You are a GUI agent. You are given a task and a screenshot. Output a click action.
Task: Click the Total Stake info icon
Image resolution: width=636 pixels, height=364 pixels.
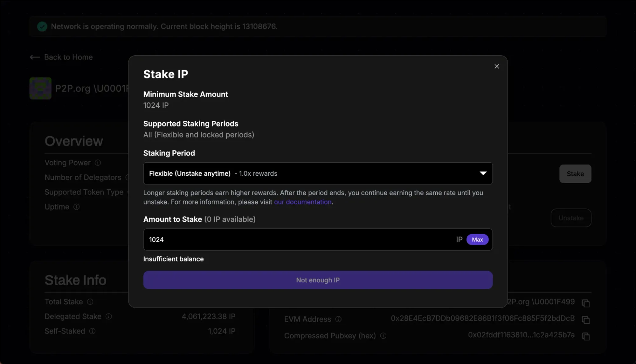[x=90, y=302]
